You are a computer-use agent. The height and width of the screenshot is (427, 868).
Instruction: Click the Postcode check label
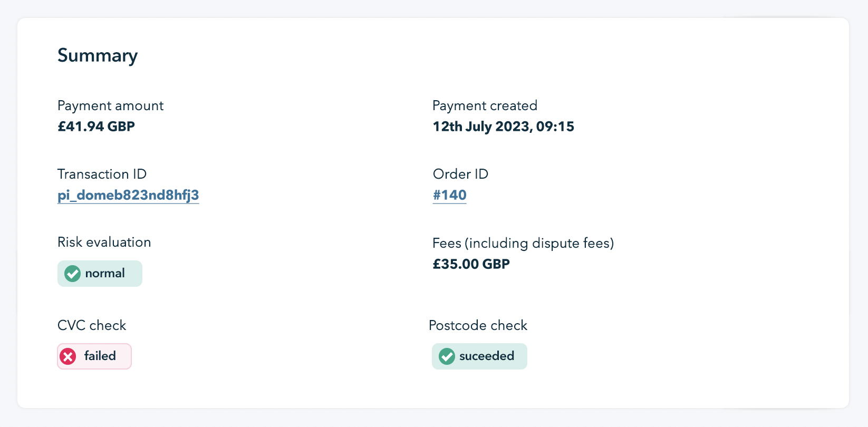(478, 326)
